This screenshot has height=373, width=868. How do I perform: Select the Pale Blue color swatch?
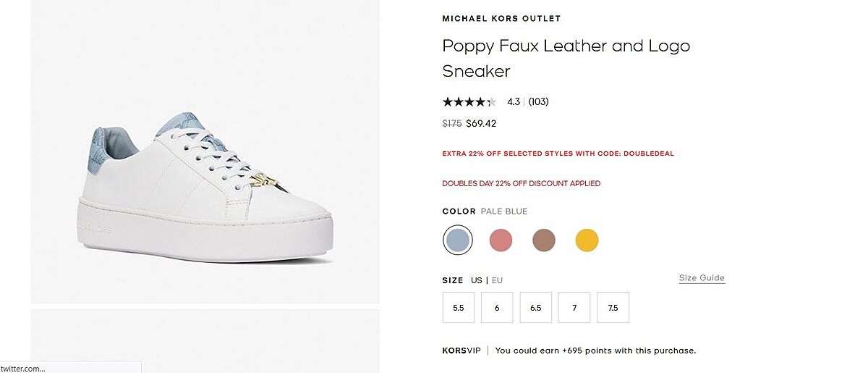tap(457, 240)
